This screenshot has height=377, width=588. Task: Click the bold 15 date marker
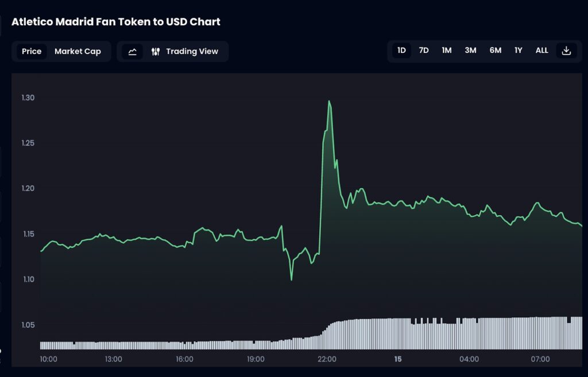pyautogui.click(x=398, y=359)
